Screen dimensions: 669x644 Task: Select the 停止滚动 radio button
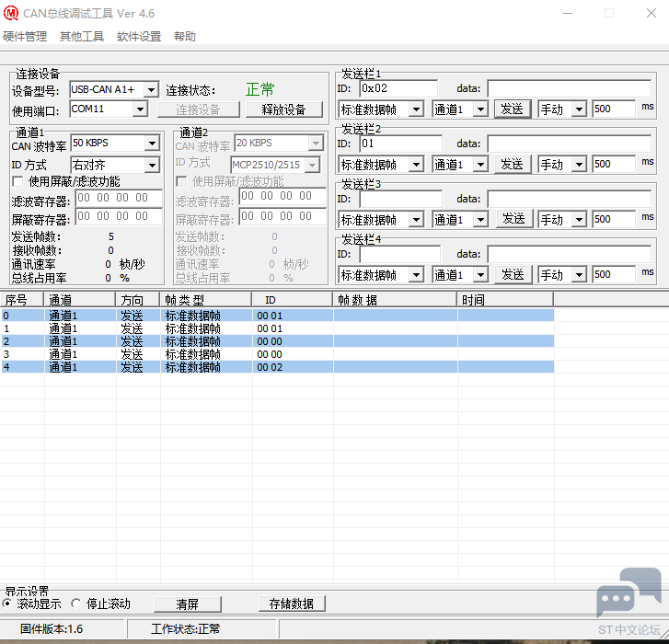click(x=76, y=604)
